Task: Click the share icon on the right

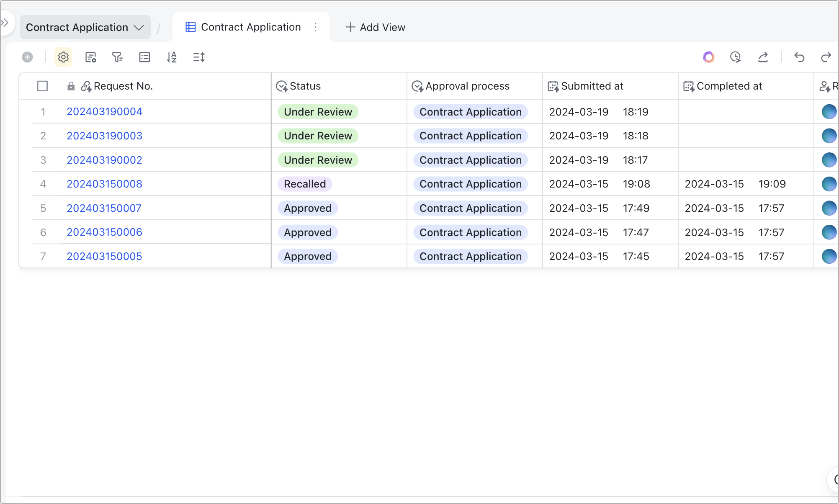Action: (763, 57)
